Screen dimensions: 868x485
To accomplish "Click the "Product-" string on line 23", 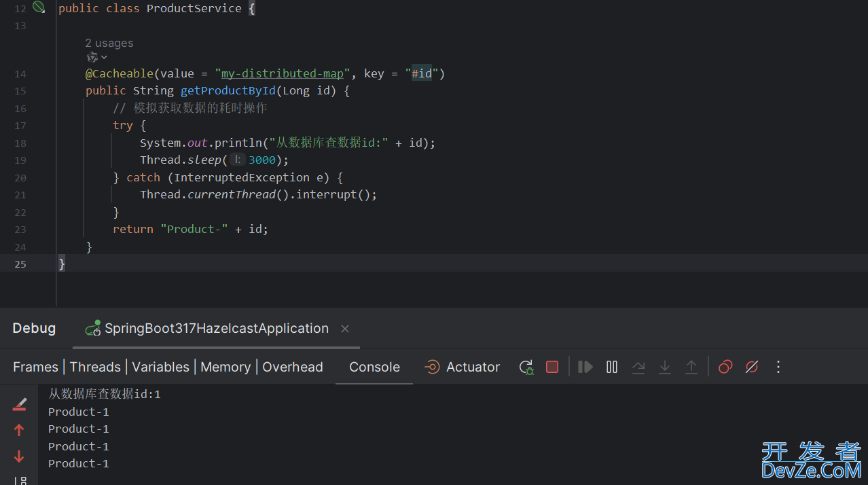I will point(194,229).
